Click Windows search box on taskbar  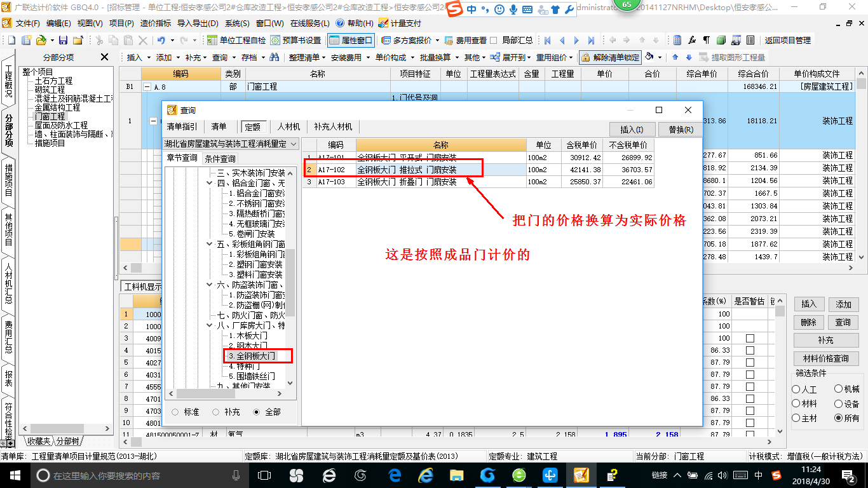tap(139, 475)
